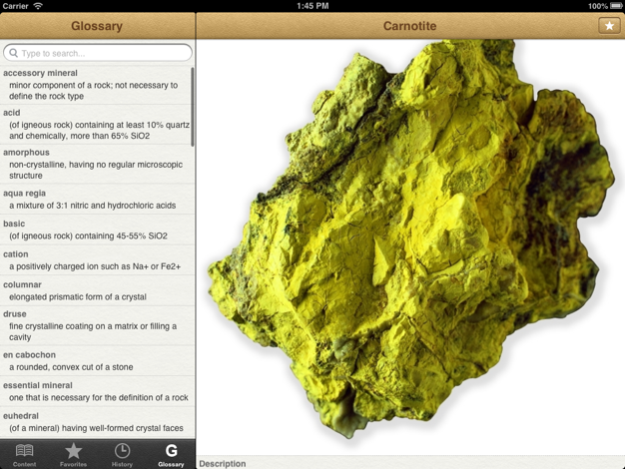
Task: Click the glossary search field
Action: 98,53
